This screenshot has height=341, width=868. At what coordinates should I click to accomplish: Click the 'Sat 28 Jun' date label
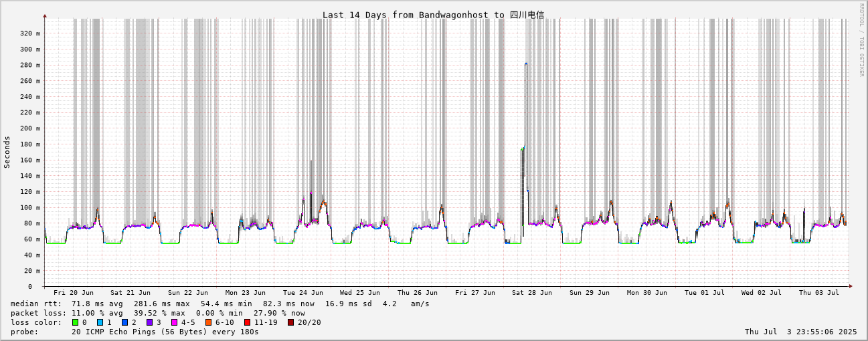[532, 293]
